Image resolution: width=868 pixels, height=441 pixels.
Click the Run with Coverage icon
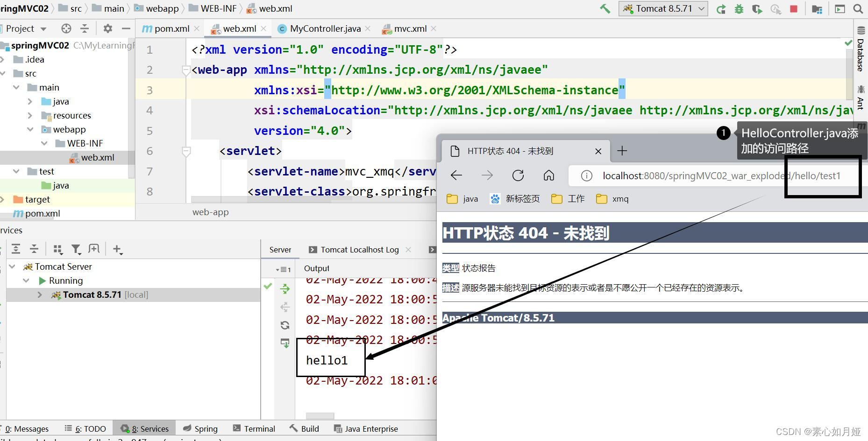(x=757, y=9)
